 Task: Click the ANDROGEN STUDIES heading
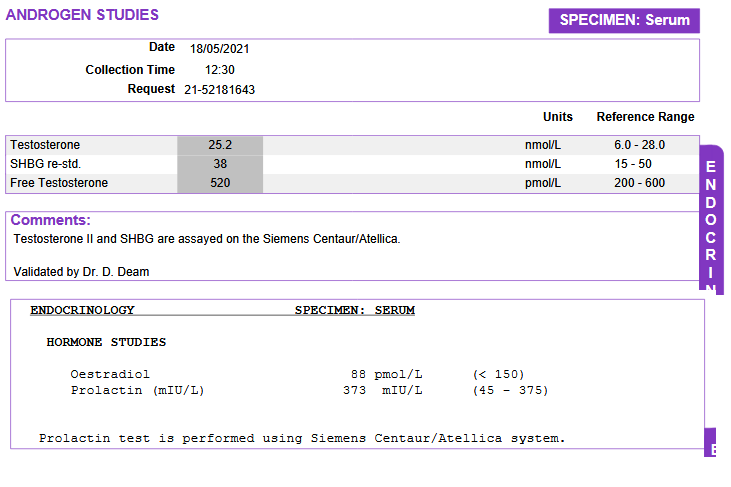pyautogui.click(x=82, y=15)
